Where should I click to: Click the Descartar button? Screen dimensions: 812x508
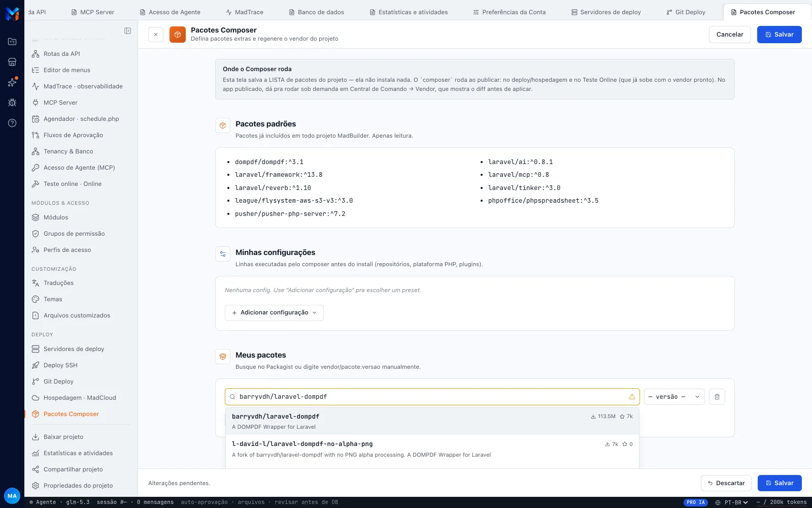point(726,483)
